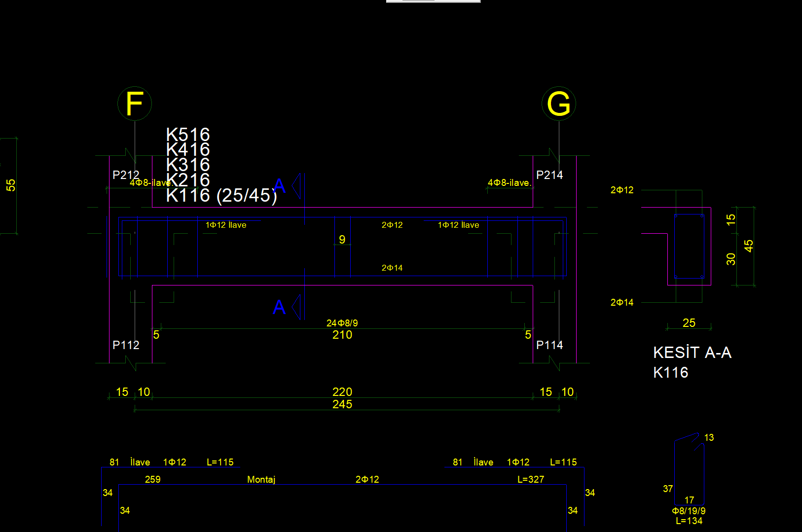Click the gray panel at top edge
Screen dimensions: 802x532
[x=433, y=1]
